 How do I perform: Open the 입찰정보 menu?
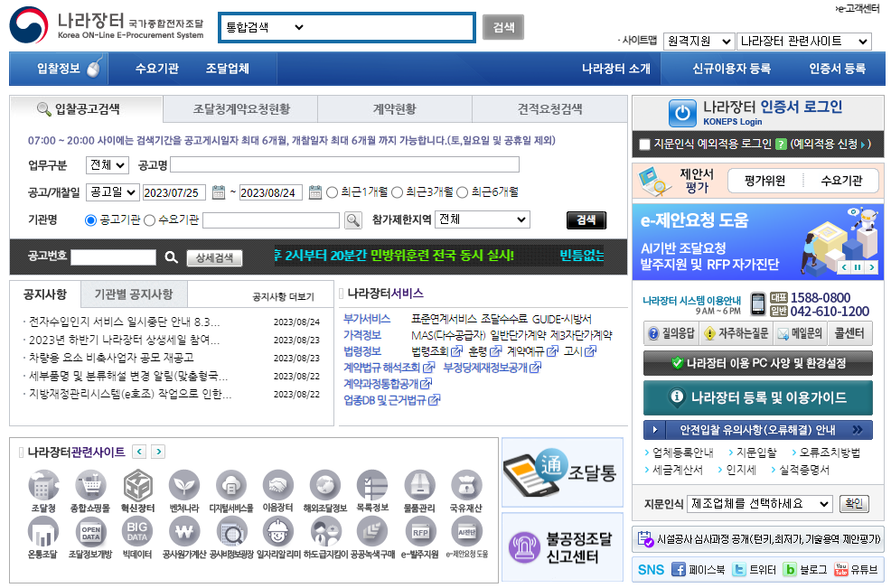click(54, 68)
